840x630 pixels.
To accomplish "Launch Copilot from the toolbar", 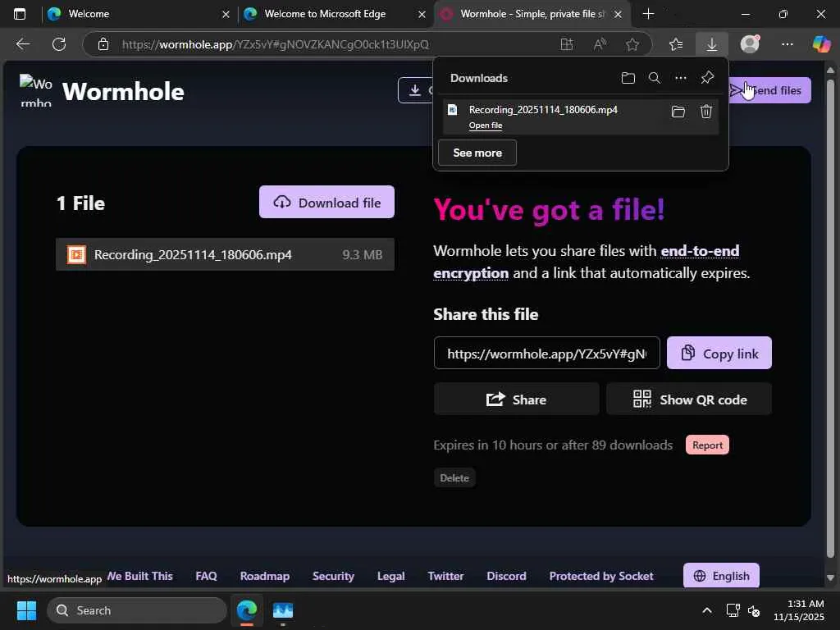I will pyautogui.click(x=821, y=44).
